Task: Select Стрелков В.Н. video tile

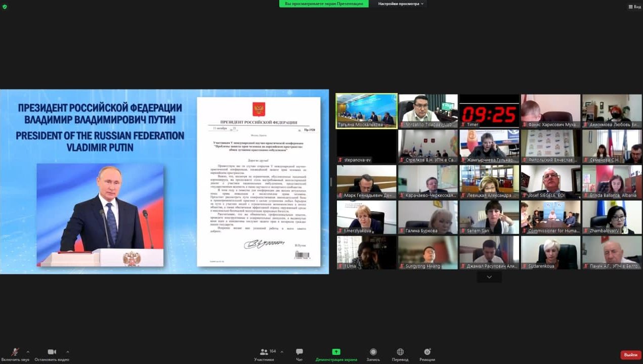Action: [x=428, y=146]
